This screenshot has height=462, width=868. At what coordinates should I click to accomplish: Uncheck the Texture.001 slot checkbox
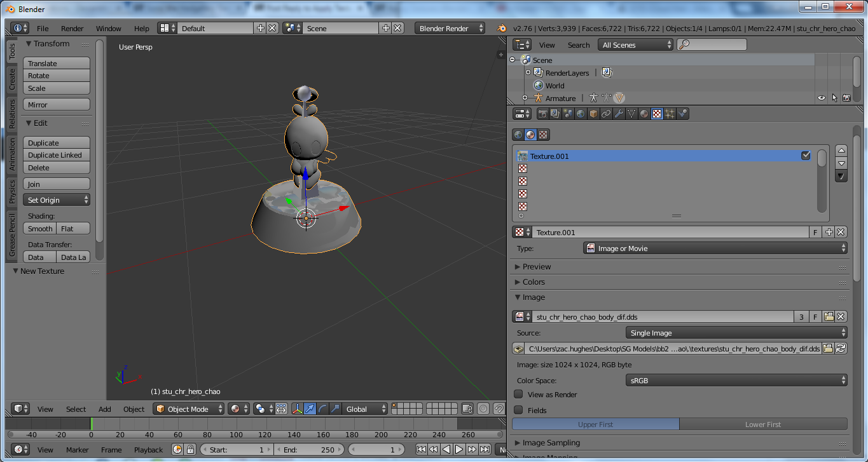pos(806,156)
